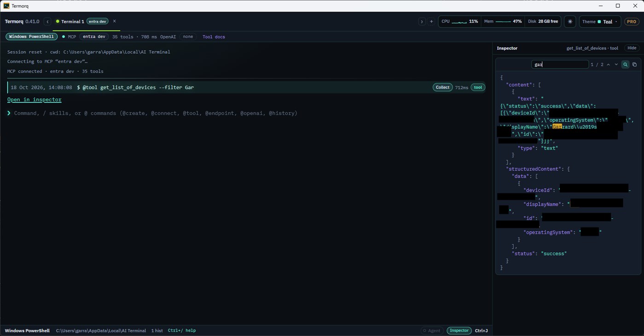
Task: Click the Disk 28 GB free indicator
Action: tap(543, 22)
